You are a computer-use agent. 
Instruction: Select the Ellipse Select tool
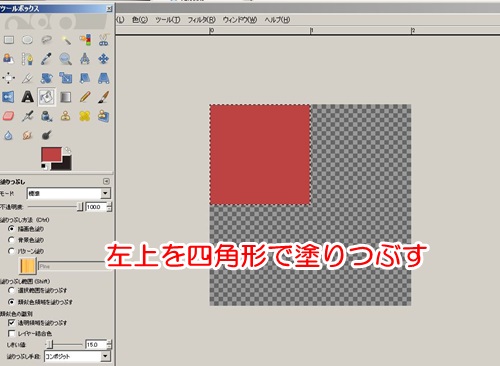click(x=27, y=40)
